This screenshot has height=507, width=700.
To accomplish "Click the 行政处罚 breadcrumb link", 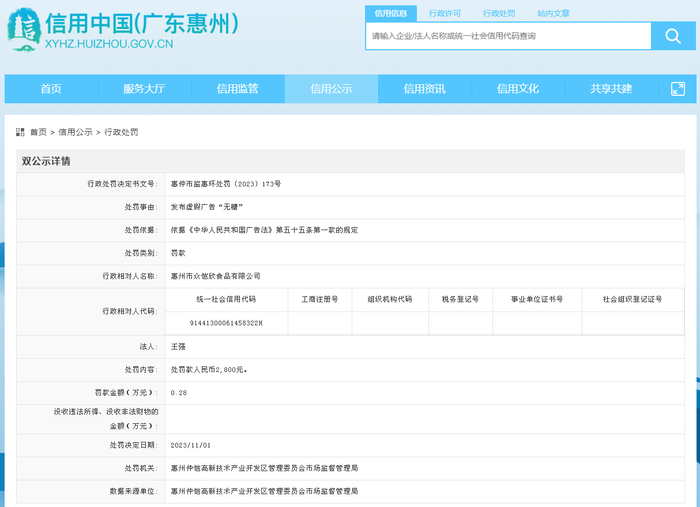I will tap(121, 132).
